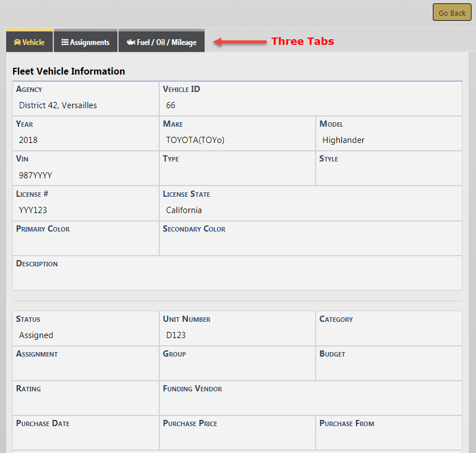The height and width of the screenshot is (453, 476).
Task: Click the Model field showing Highlander
Action: click(343, 140)
